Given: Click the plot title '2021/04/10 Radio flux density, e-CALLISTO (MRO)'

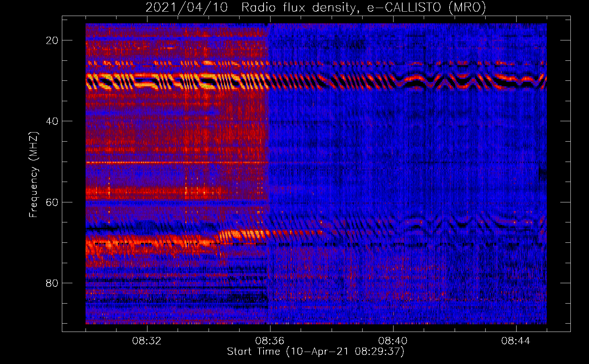Looking at the screenshot, I should (x=316, y=8).
